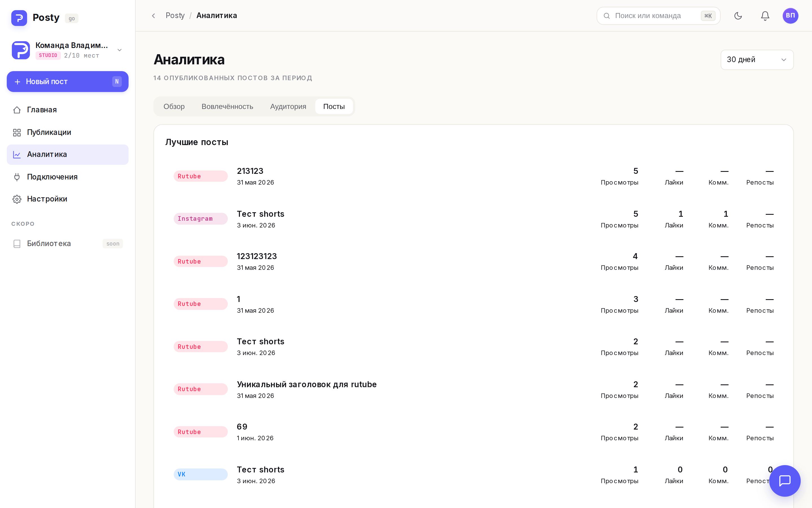The width and height of the screenshot is (812, 508).
Task: Switch to the Аудитория tab
Action: point(288,106)
